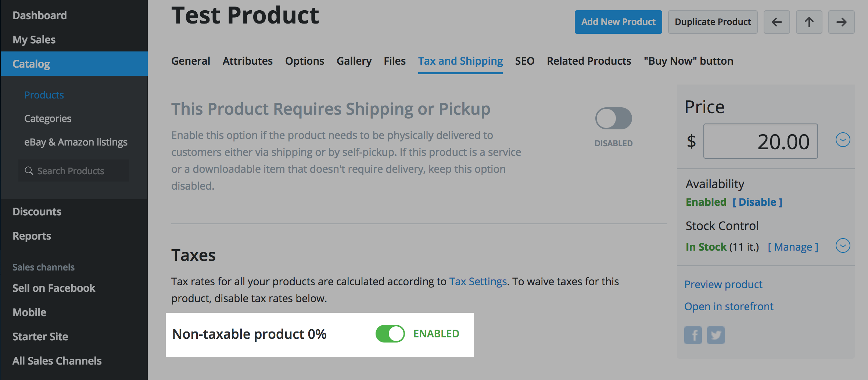Click the Price input field

[x=760, y=141]
